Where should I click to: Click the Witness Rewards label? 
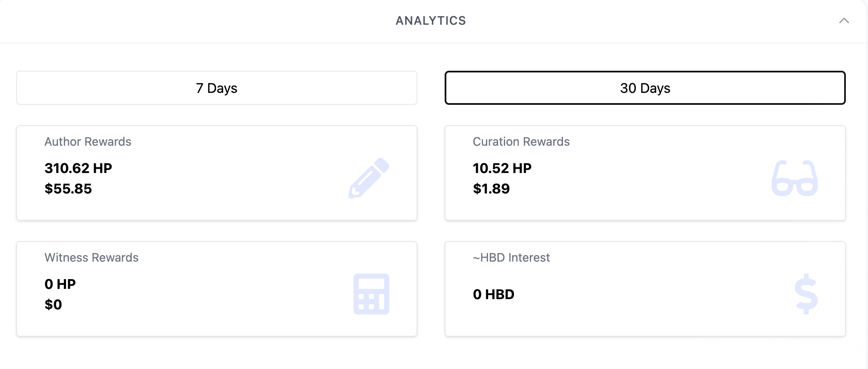coord(91,258)
